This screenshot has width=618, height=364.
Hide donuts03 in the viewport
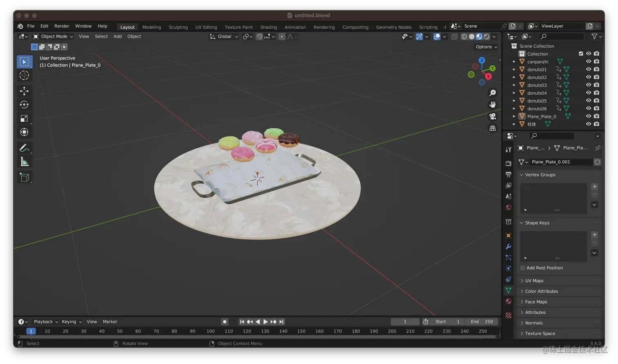click(589, 85)
